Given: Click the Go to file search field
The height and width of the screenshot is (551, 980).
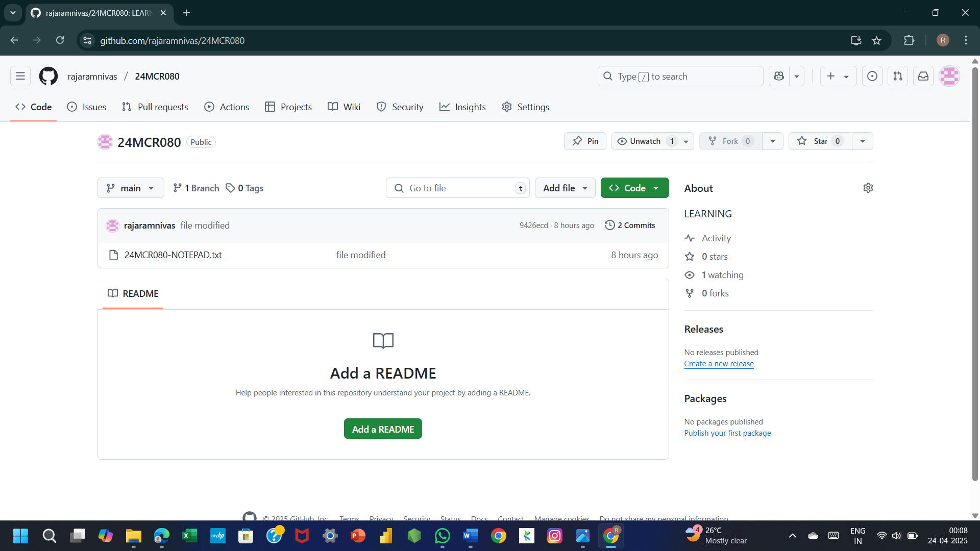Looking at the screenshot, I should point(457,188).
